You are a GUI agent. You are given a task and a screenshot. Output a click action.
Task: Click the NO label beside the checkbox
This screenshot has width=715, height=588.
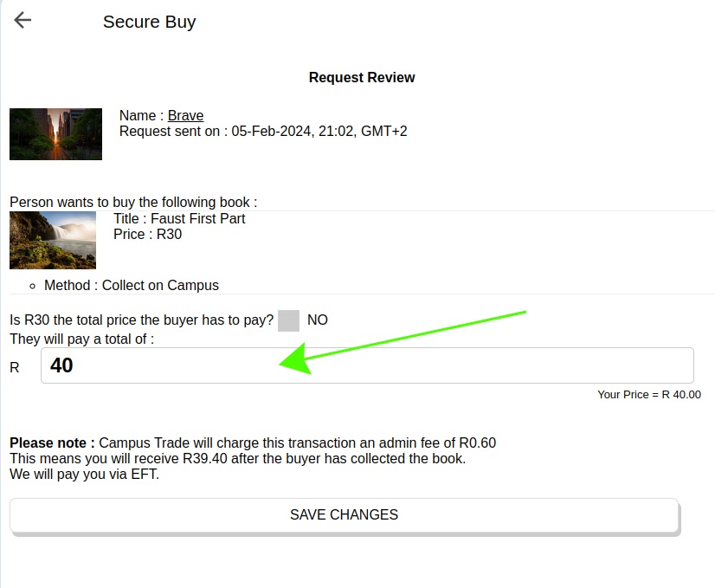[318, 320]
